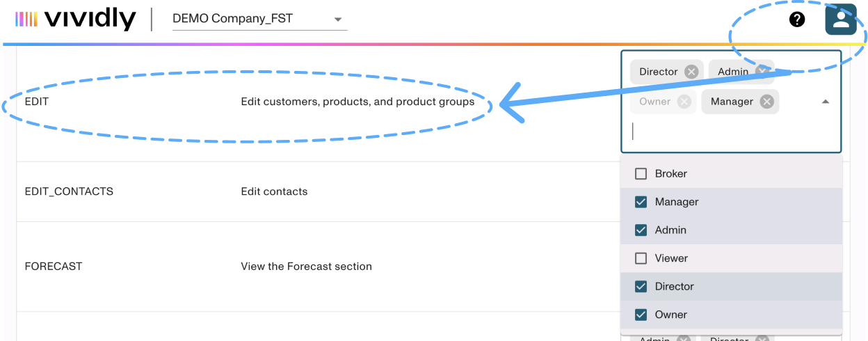Open the help question mark icon
The height and width of the screenshot is (341, 868).
pos(797,19)
